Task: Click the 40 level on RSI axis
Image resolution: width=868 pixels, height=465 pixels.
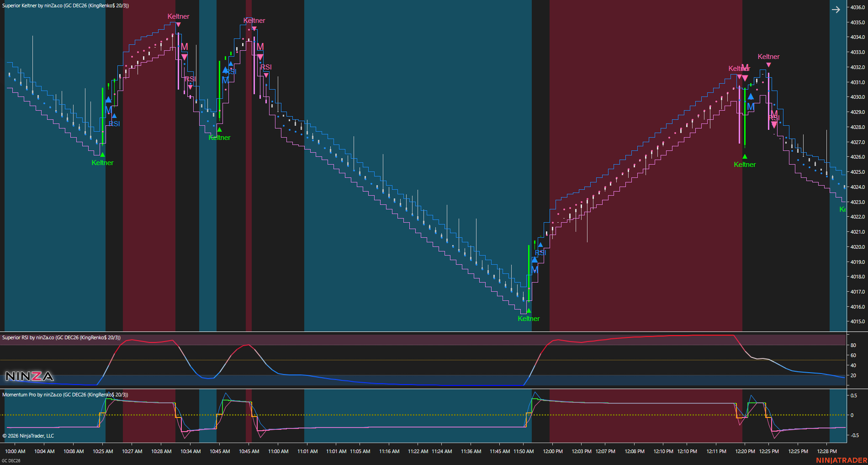Action: pos(853,365)
